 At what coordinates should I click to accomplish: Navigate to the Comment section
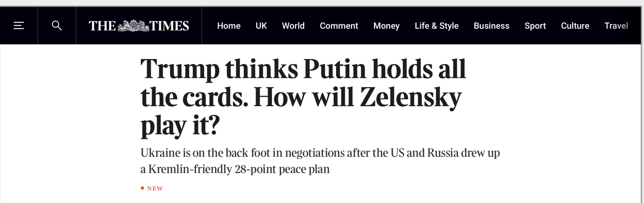point(339,26)
